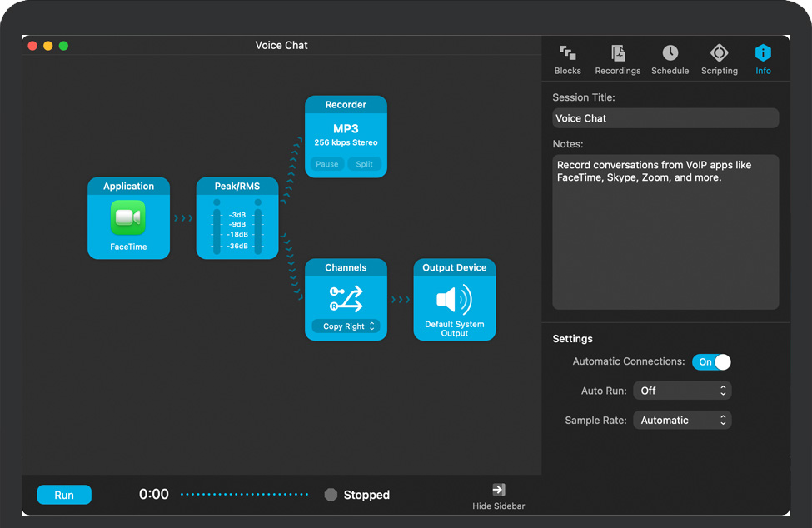
Task: Click the Output Device speaker icon
Action: [454, 299]
